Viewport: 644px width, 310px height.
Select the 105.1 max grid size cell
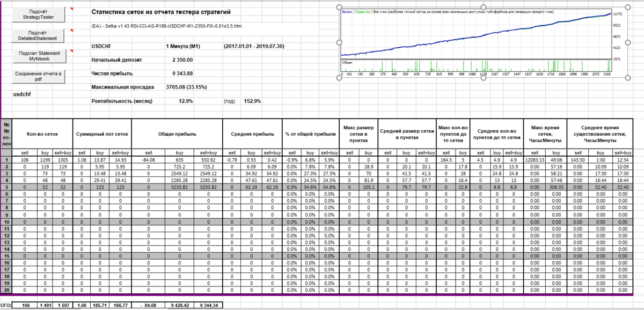coord(368,187)
